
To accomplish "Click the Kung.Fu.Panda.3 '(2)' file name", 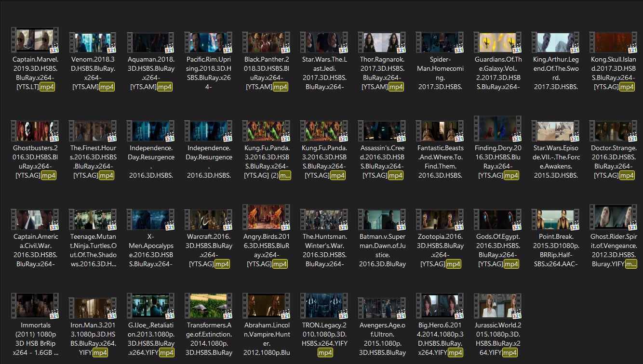I will pos(266,161).
